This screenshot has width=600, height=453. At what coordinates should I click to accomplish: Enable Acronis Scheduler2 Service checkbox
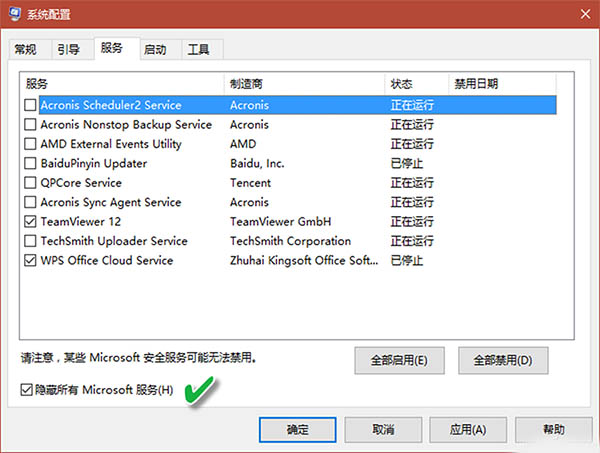pos(31,105)
